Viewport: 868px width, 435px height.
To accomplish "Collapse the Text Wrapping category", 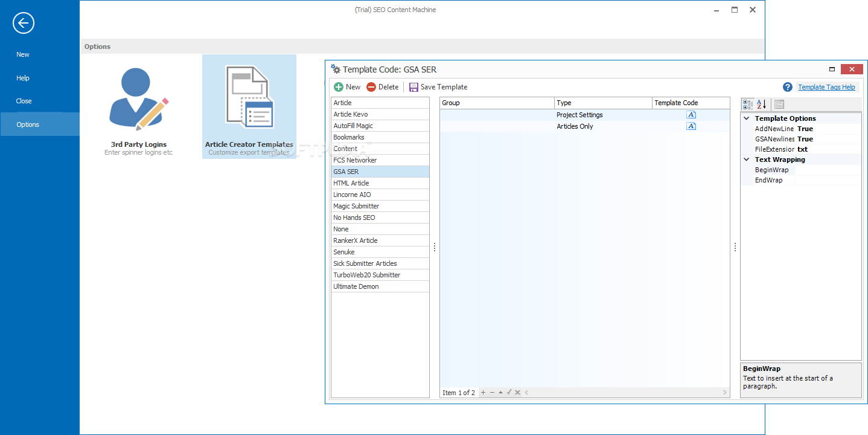I will tap(747, 159).
